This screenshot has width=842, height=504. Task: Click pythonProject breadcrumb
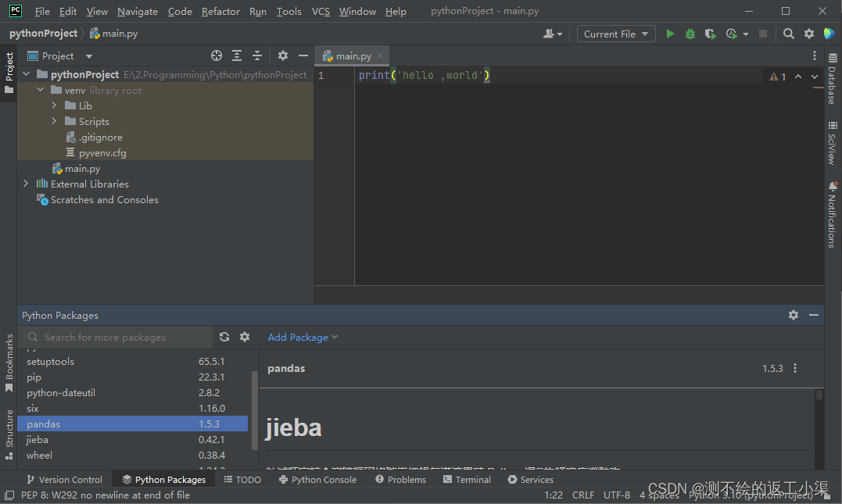click(x=44, y=34)
